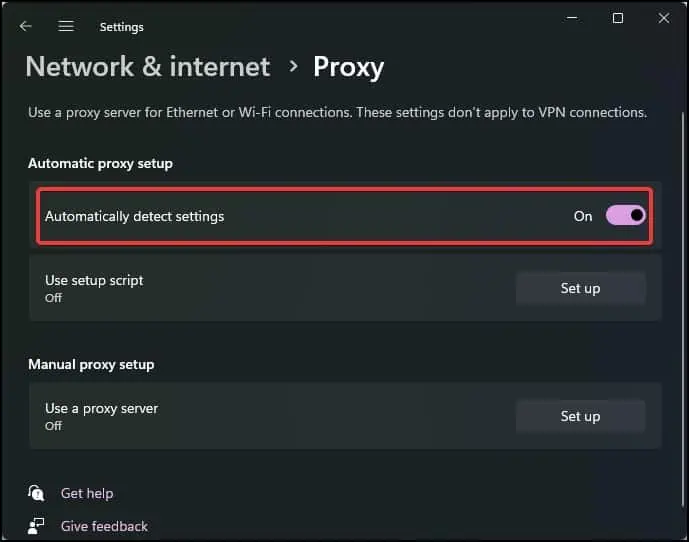The image size is (689, 542).
Task: Go back to Network & internet breadcrumb
Action: point(148,67)
